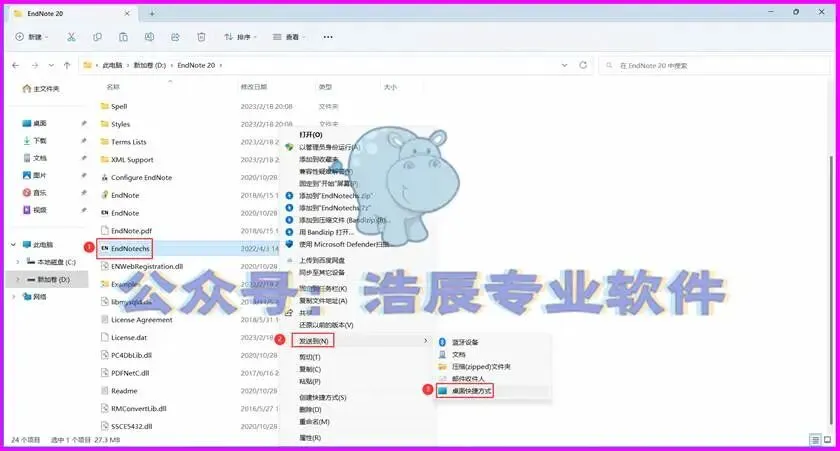840x451 pixels.
Task: Click the Spell folder icon
Action: (x=104, y=106)
